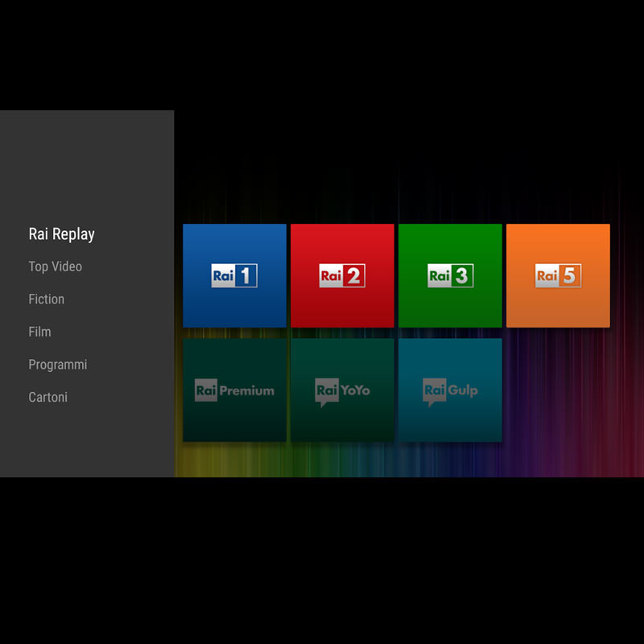Click the Rai 3 logo
644x644 pixels.
tap(450, 276)
